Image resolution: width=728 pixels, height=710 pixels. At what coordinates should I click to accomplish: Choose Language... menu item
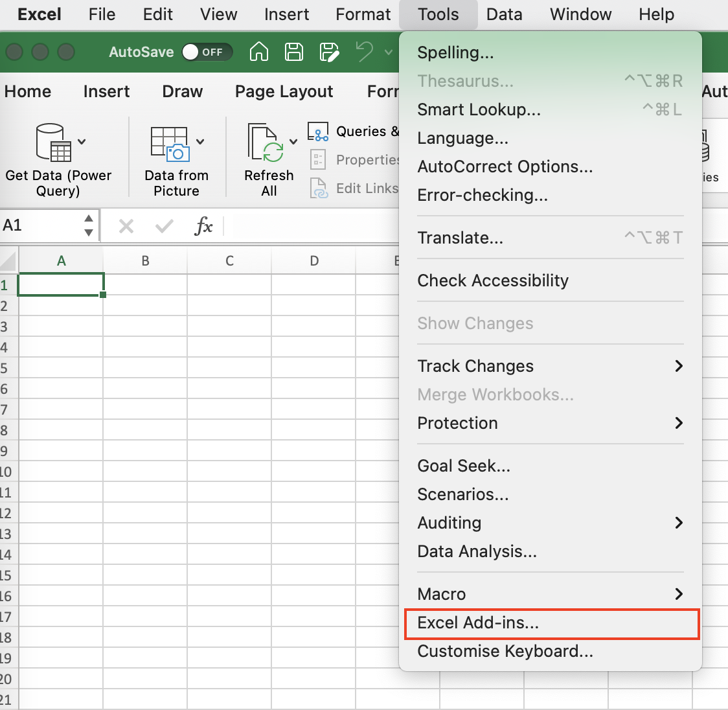click(551, 138)
